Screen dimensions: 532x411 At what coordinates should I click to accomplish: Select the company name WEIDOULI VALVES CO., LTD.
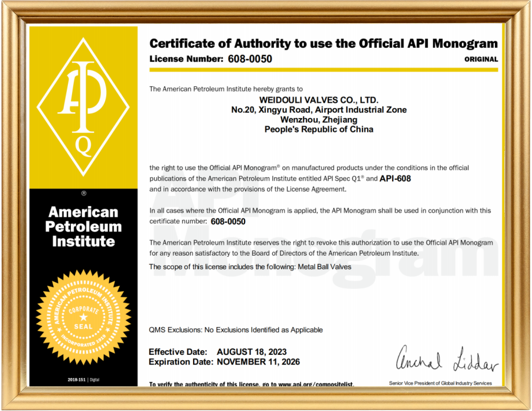[x=319, y=100]
